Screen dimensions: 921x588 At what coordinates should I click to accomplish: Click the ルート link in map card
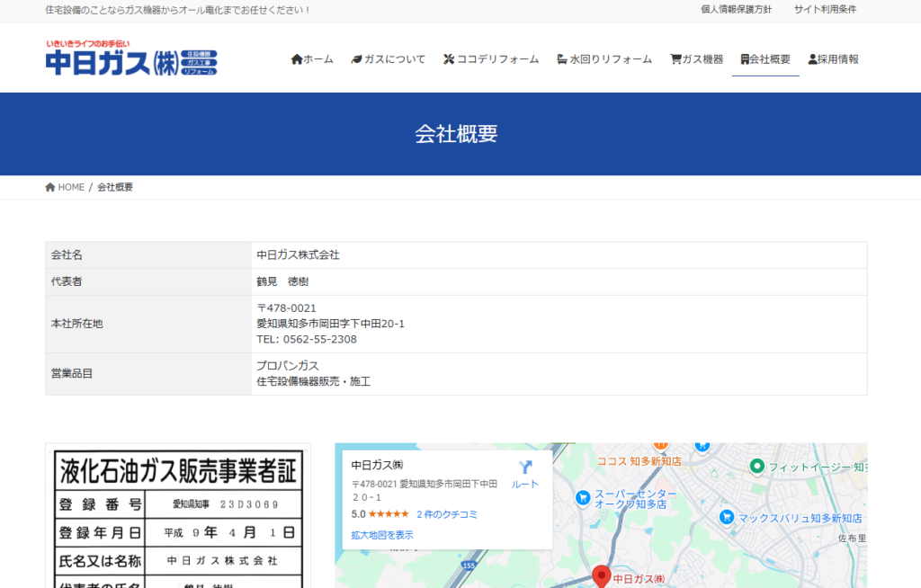click(x=524, y=484)
